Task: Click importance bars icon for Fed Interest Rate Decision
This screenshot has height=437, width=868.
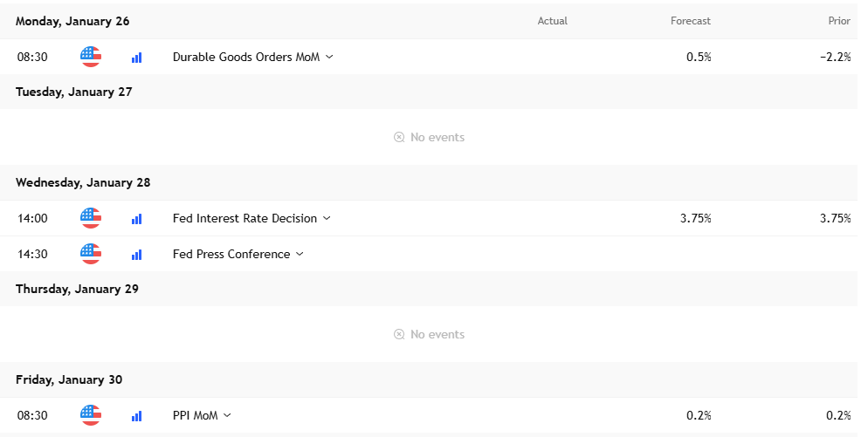Action: [x=137, y=219]
